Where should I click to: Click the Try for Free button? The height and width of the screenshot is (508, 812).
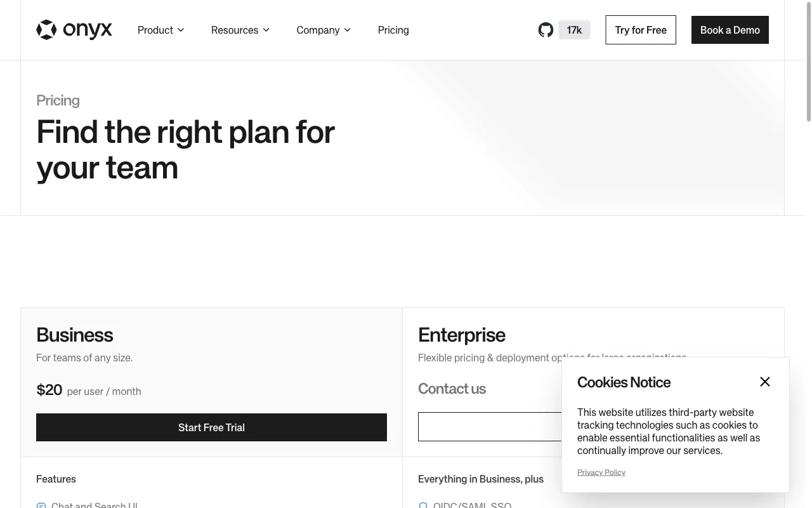[x=641, y=30]
